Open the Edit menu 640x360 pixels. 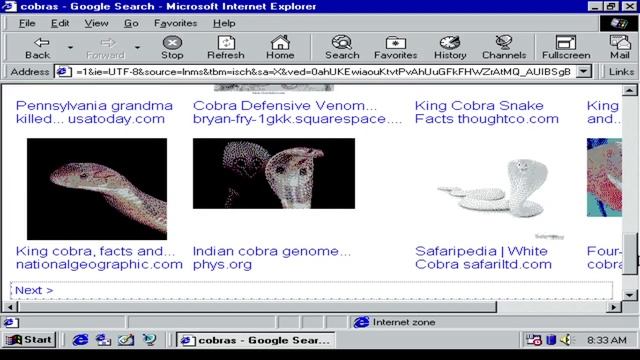[x=60, y=23]
